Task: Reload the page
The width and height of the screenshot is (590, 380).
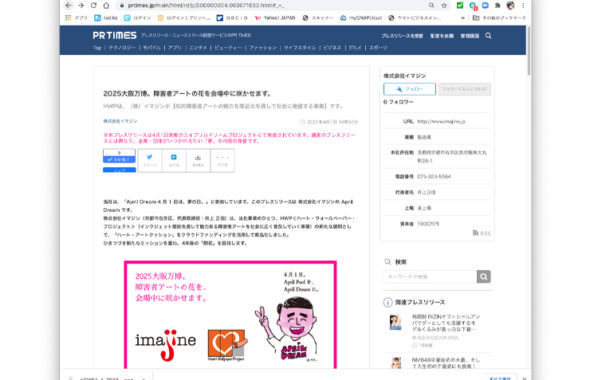Action: tap(94, 5)
